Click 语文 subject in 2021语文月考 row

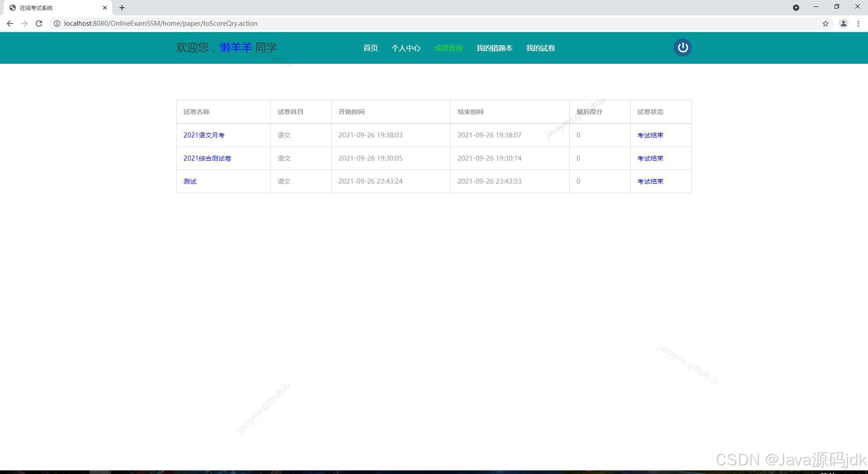[x=284, y=135]
